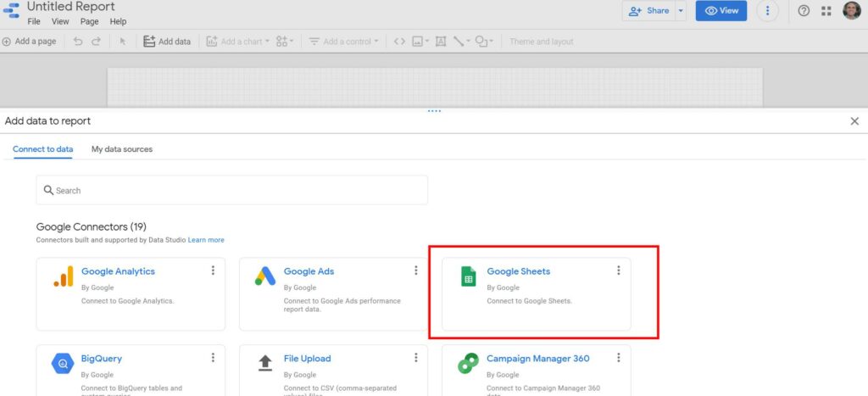Open the File menu
The width and height of the screenshot is (868, 396).
pos(34,21)
